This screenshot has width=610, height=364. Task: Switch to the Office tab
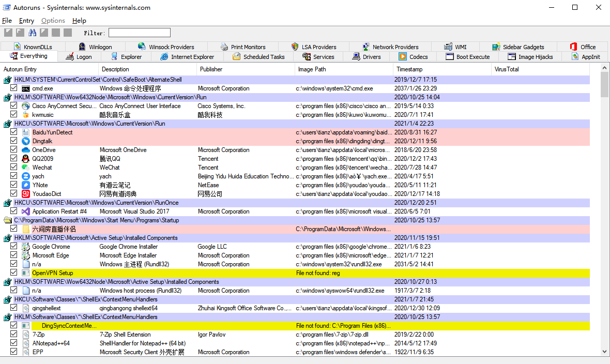click(583, 47)
